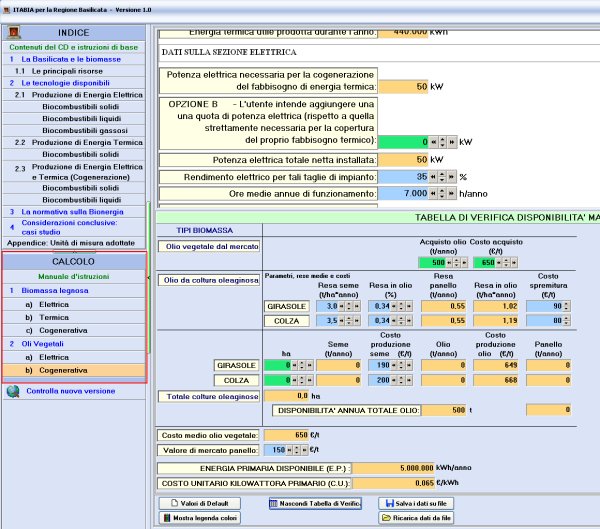
Task: Click Salva i dati su file button
Action: click(x=416, y=503)
